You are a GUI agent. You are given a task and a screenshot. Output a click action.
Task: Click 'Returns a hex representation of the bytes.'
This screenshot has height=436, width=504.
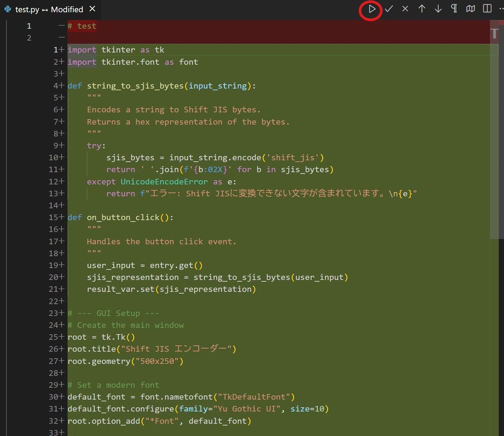point(188,122)
